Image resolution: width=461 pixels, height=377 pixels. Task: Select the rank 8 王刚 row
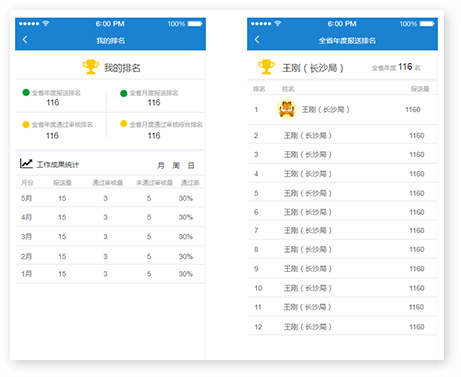click(x=343, y=249)
